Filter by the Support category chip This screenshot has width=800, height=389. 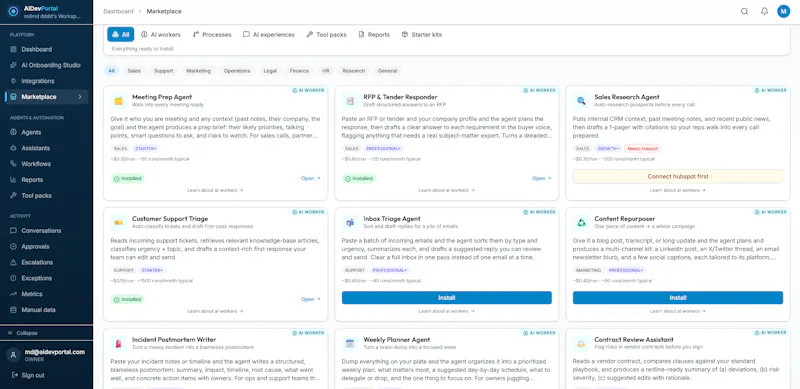(x=164, y=71)
